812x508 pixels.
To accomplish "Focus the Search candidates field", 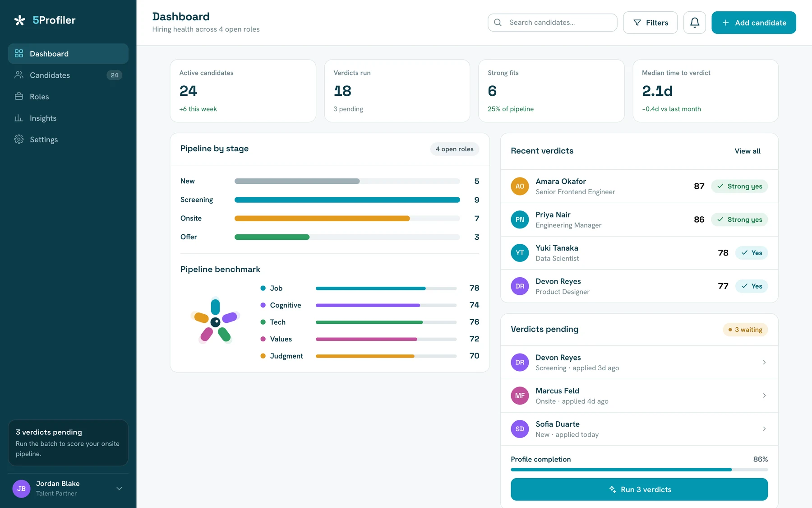I will coord(553,23).
